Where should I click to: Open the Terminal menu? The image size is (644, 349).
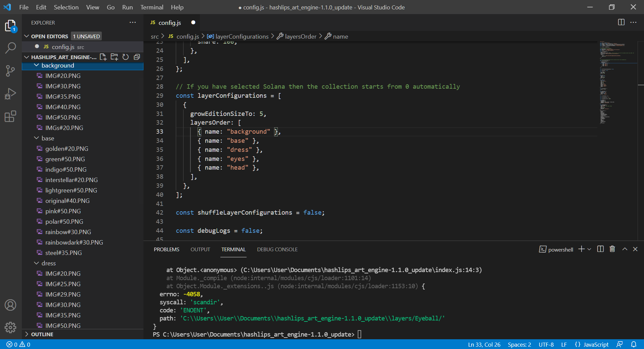pyautogui.click(x=152, y=7)
